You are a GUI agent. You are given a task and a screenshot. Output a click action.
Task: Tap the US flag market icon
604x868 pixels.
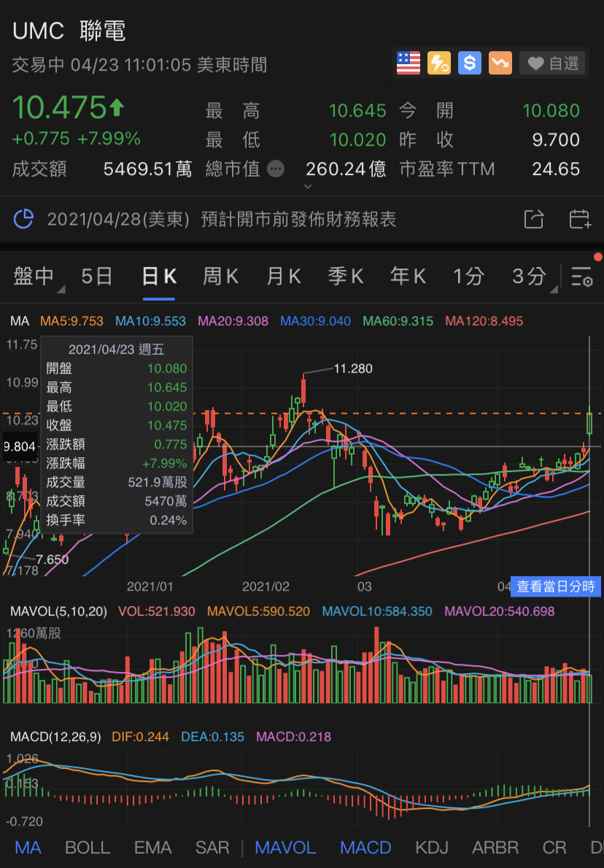[x=409, y=63]
